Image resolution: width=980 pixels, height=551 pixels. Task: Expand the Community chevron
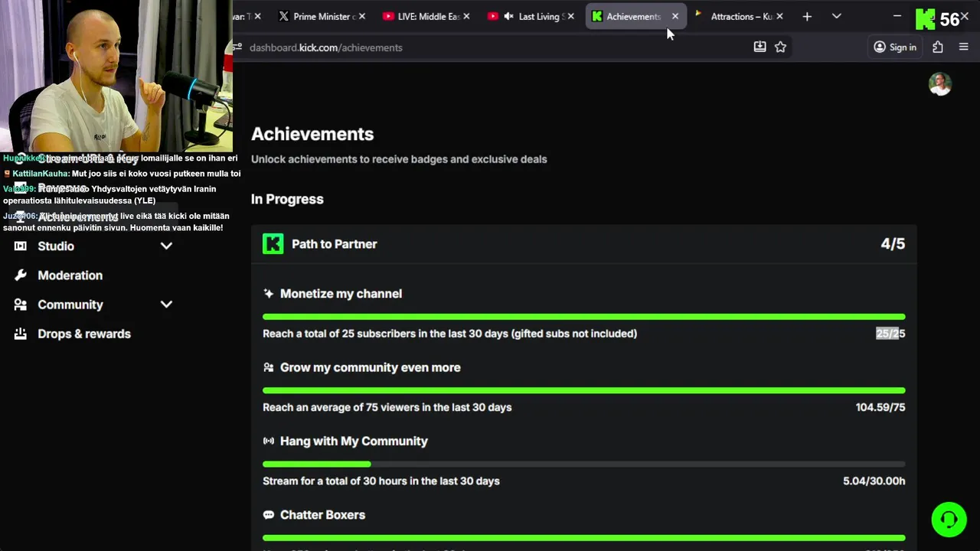(x=166, y=304)
